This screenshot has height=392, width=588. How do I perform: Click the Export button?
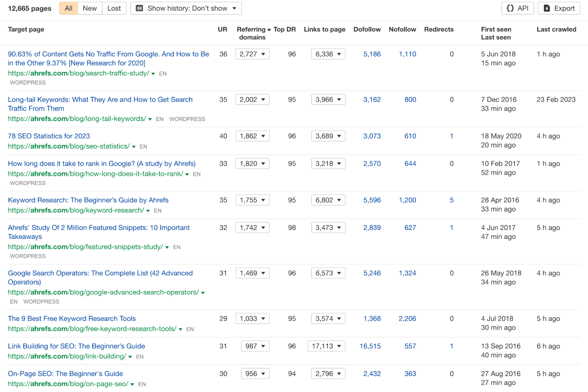pyautogui.click(x=559, y=8)
